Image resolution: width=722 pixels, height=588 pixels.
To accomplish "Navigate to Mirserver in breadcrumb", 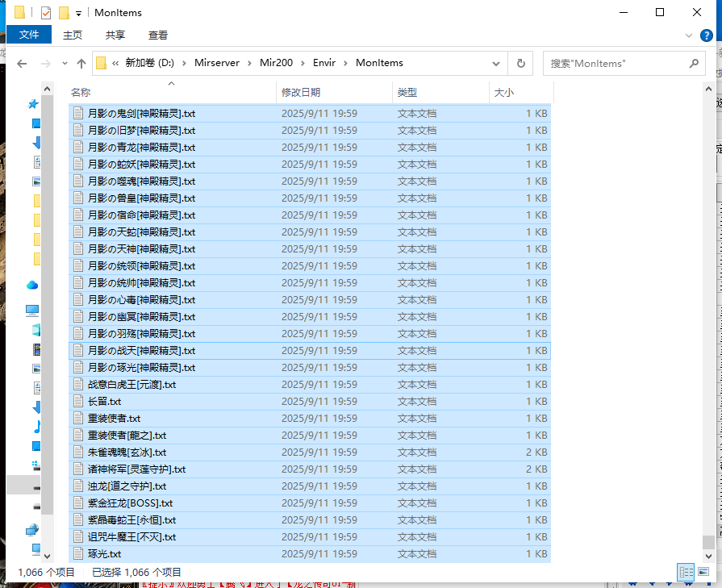I will point(217,63).
